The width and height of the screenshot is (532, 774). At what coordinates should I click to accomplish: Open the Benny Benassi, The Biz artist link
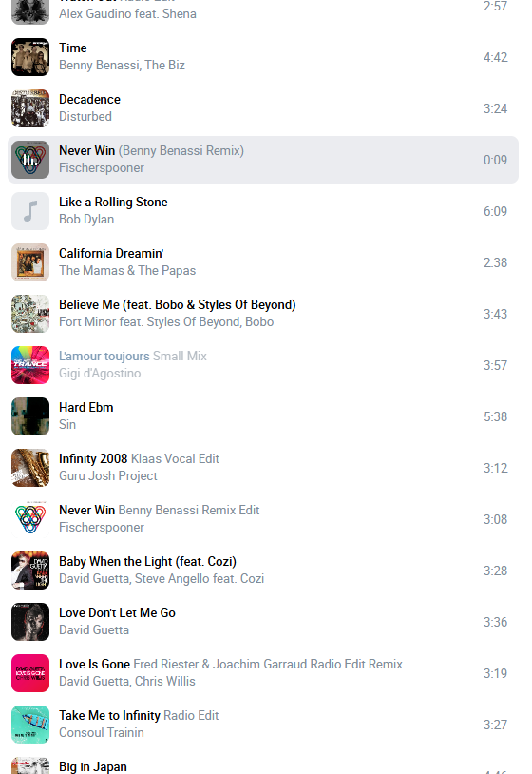(x=122, y=66)
